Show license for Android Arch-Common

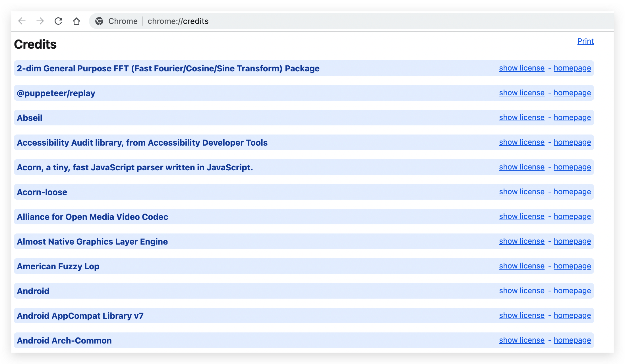tap(521, 340)
